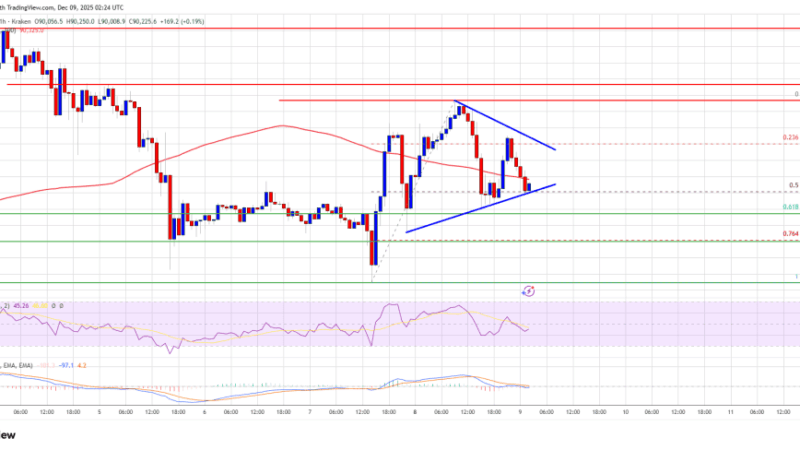Viewport: 800px width, 450px height.
Task: Click the EMA, EMA indicator legend
Action: 17,365
